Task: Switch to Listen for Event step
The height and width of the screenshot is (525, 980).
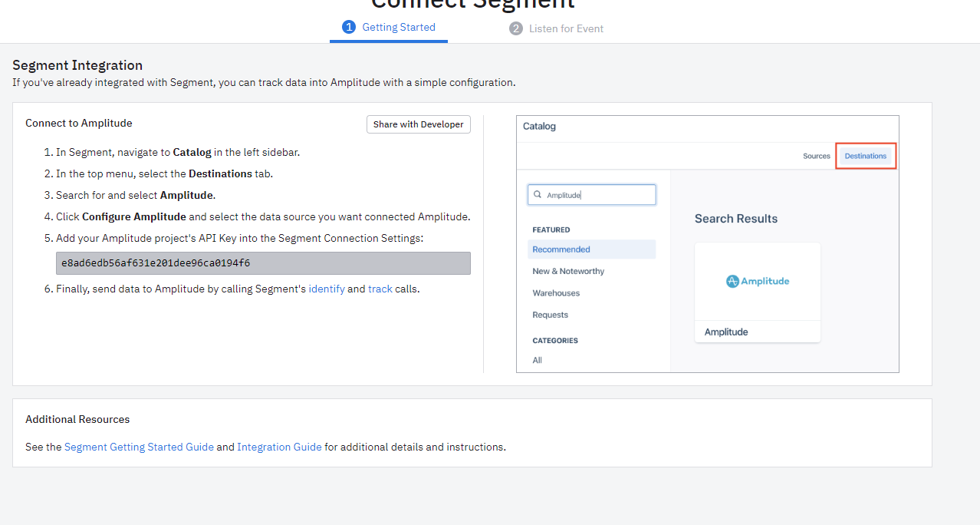Action: (557, 28)
